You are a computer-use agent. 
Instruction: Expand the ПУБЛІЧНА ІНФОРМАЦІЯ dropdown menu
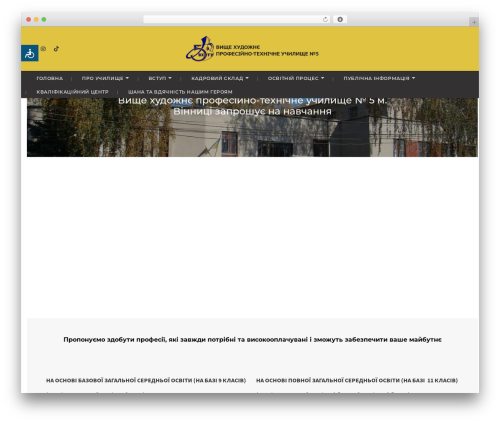[379, 78]
